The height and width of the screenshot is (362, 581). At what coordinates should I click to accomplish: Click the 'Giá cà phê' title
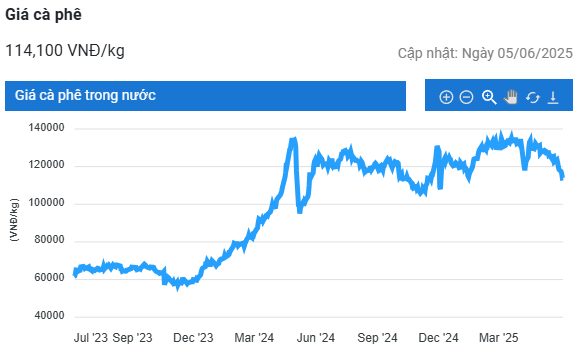pyautogui.click(x=43, y=14)
